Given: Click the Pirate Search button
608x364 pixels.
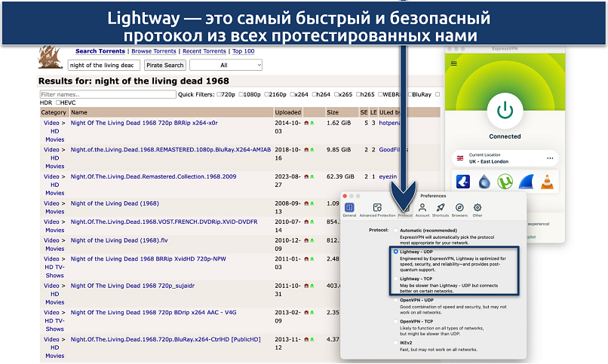Looking at the screenshot, I should tap(164, 65).
